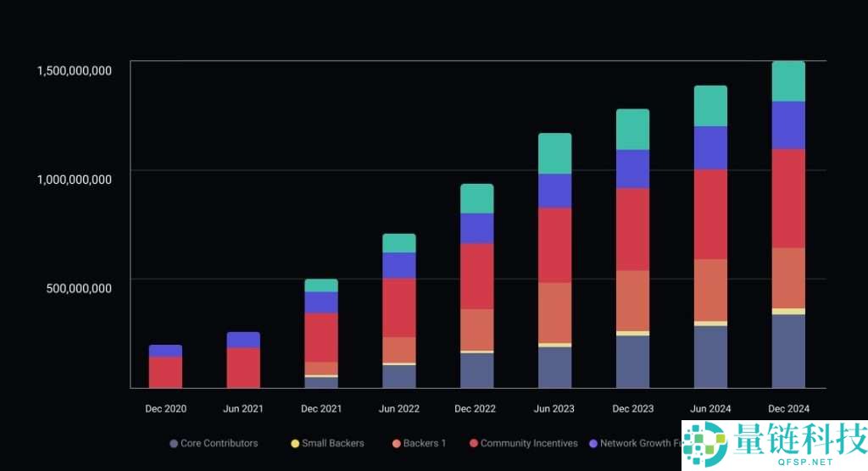Click the Core Contributors legend dot
Viewport: 868px width, 471px height.
[x=174, y=444]
